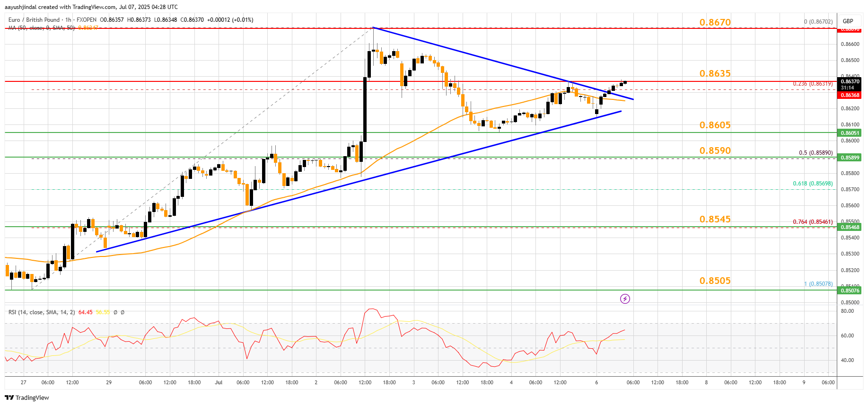Viewport: 868px width, 406px height.
Task: Select the Fibonacci 0 (0.86702) label
Action: 818,22
